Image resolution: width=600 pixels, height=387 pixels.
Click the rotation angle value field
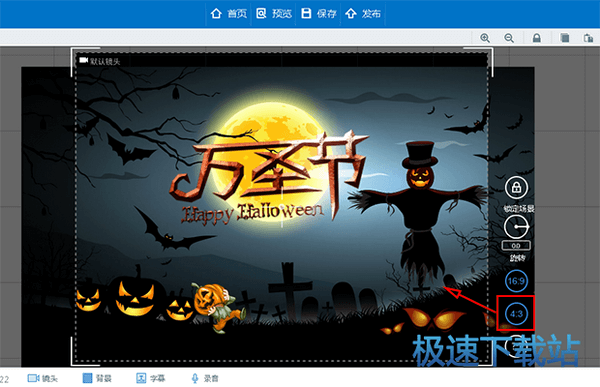(x=516, y=246)
